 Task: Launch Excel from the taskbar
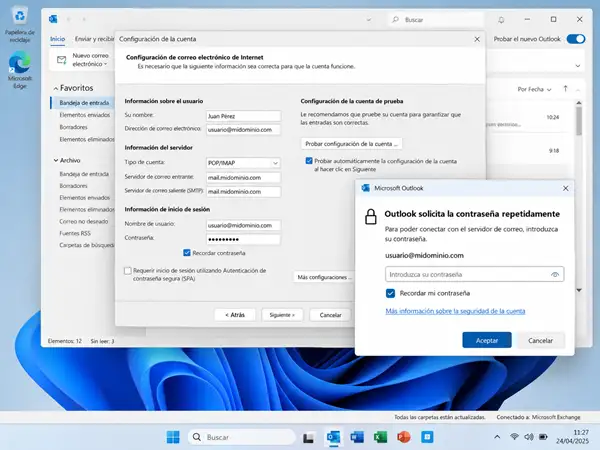380,437
